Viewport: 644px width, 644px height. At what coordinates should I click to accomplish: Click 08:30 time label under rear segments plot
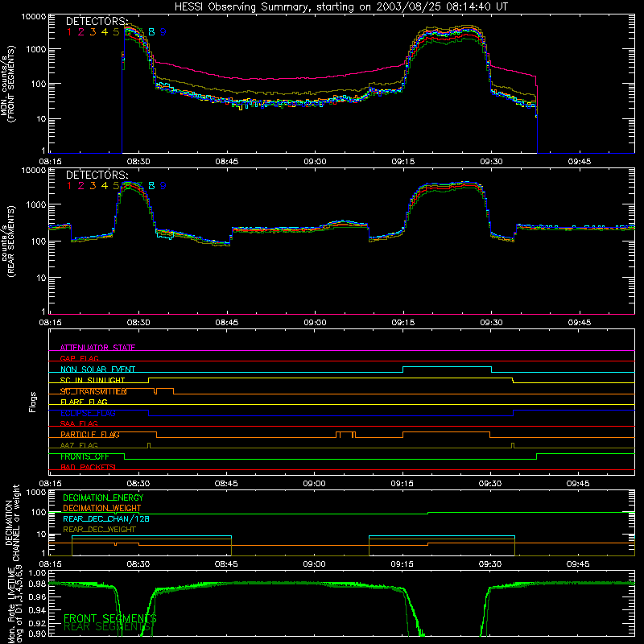tap(138, 323)
